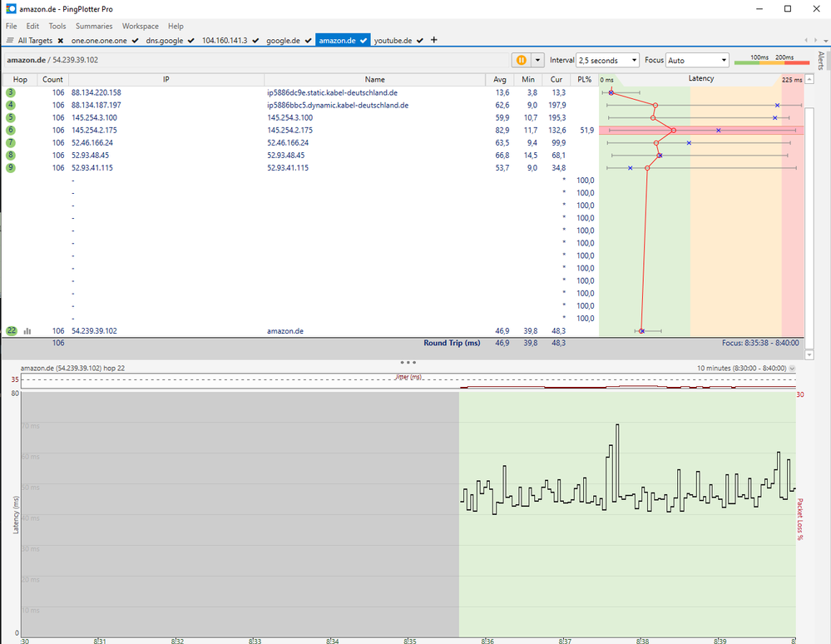
Task: Select the hop 22 number badge
Action: click(x=11, y=331)
